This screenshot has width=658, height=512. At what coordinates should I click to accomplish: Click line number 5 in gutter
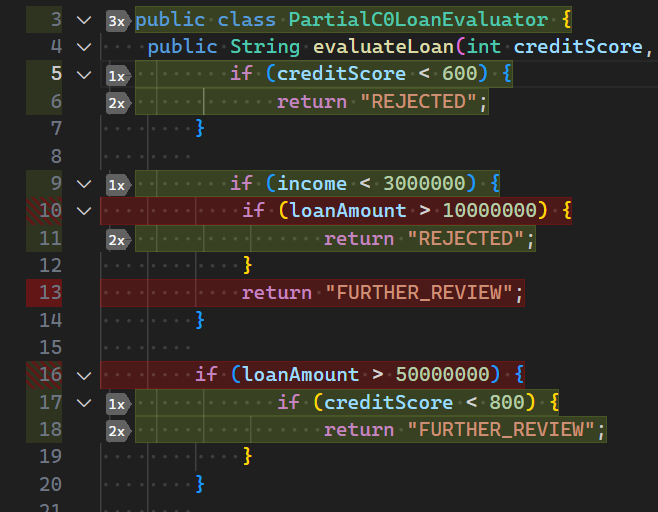(56, 73)
